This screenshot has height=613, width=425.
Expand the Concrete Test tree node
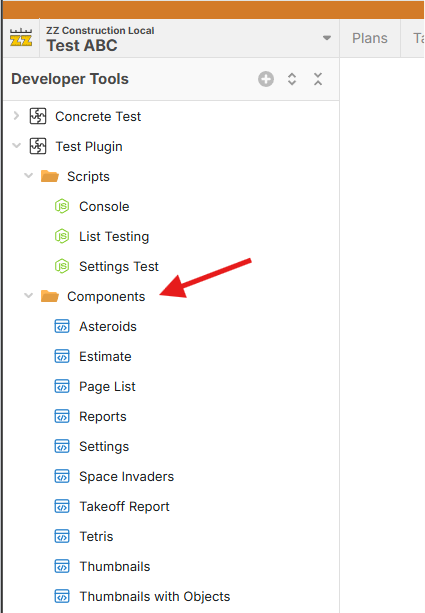point(16,116)
